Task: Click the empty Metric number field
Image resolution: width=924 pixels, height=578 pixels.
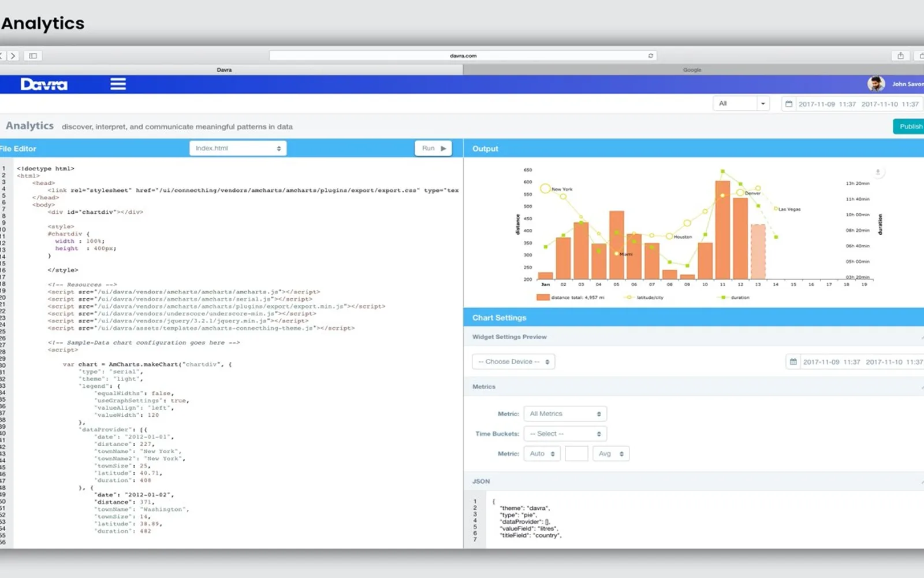Action: pos(576,454)
